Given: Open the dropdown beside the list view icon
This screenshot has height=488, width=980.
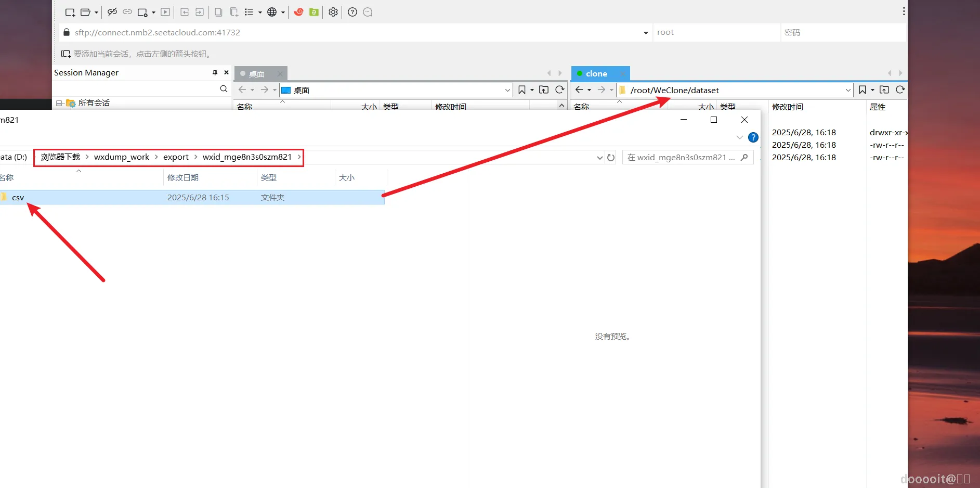Looking at the screenshot, I should point(260,12).
